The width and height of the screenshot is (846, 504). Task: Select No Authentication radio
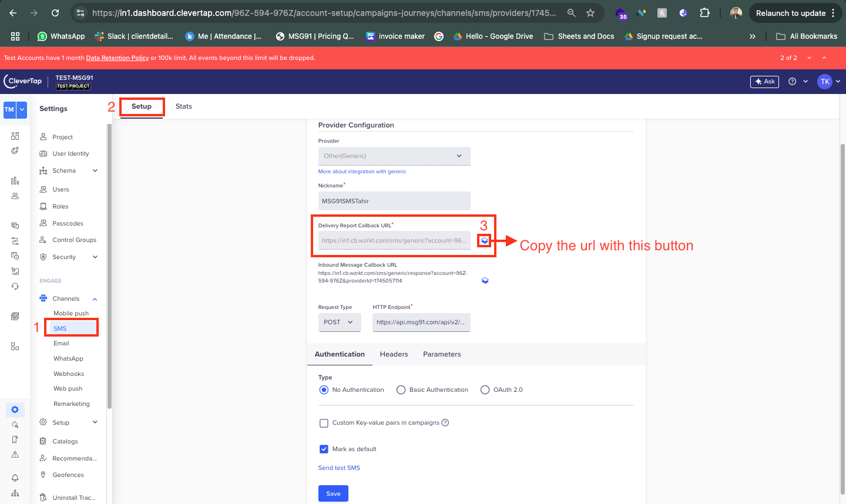tap(324, 390)
